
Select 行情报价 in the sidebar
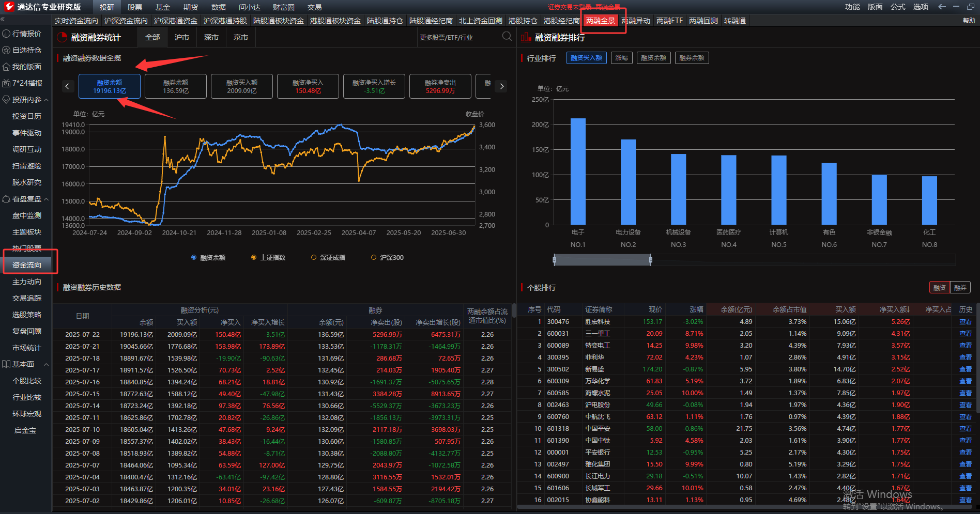pos(27,33)
